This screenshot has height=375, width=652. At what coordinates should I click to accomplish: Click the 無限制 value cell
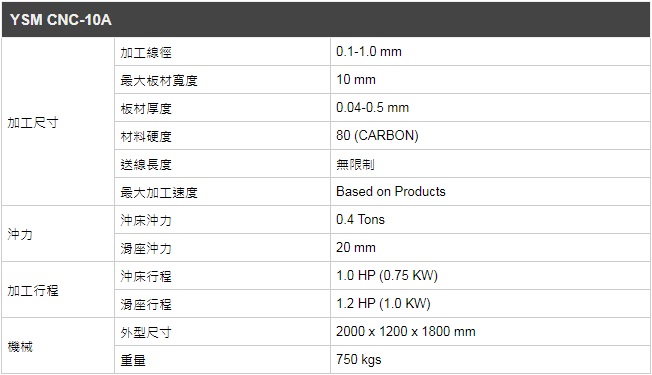tap(490, 164)
